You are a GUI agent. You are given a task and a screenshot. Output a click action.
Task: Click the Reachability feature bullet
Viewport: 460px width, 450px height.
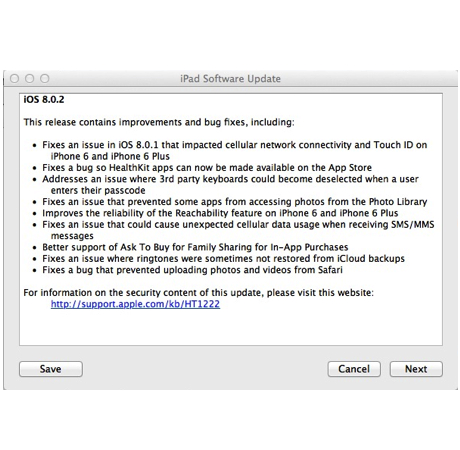tap(220, 213)
